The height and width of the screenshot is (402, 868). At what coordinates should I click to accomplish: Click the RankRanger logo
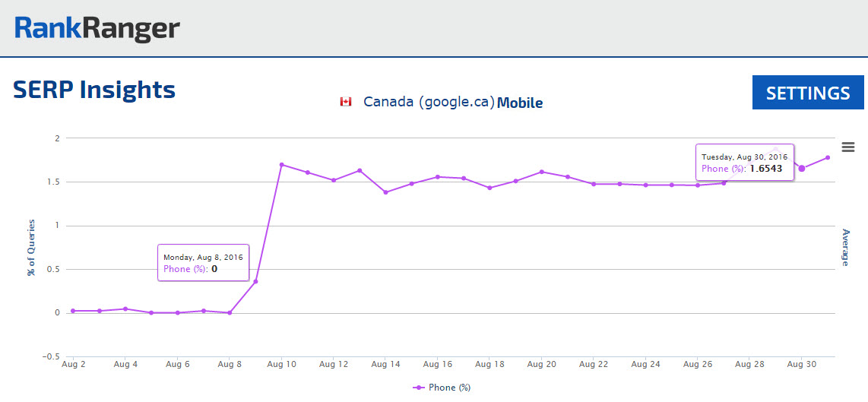[x=97, y=29]
